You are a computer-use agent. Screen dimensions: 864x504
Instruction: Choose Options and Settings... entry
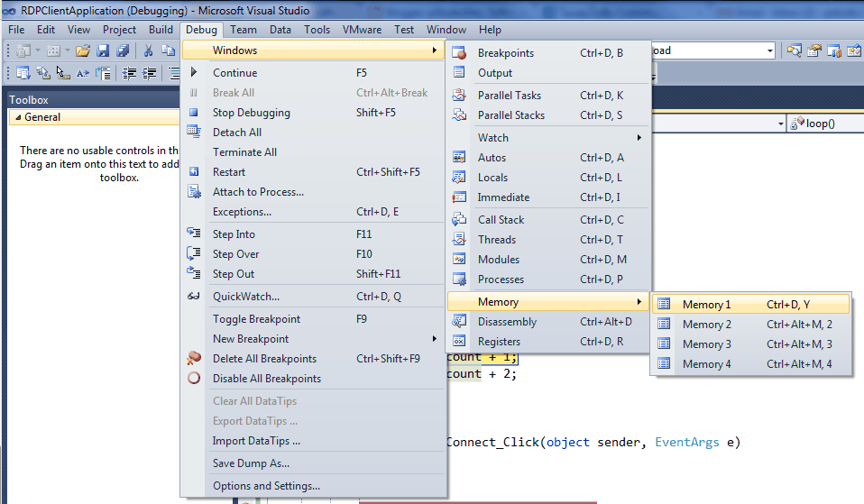312,486
